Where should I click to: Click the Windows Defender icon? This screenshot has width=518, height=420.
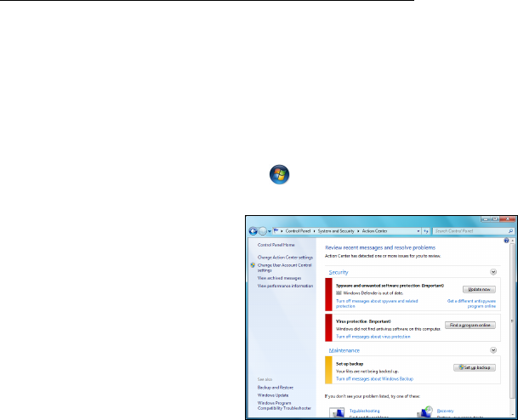[x=339, y=292]
